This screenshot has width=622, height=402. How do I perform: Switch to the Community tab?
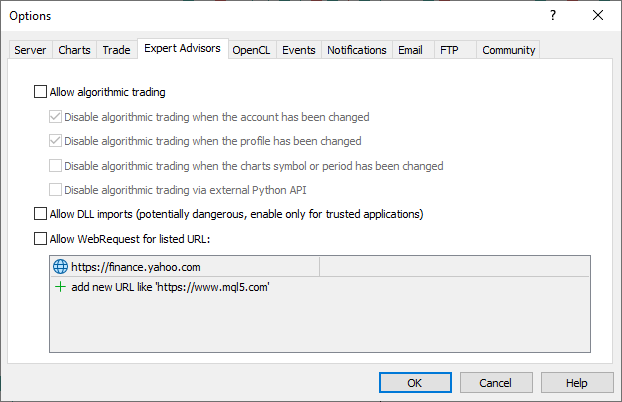click(x=509, y=50)
